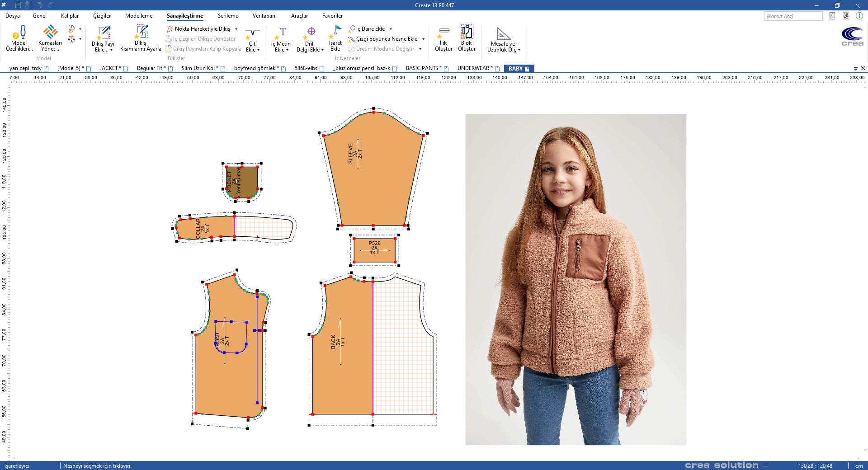Open the Modelleme ribbon tab
This screenshot has width=868, height=470.
click(x=139, y=16)
